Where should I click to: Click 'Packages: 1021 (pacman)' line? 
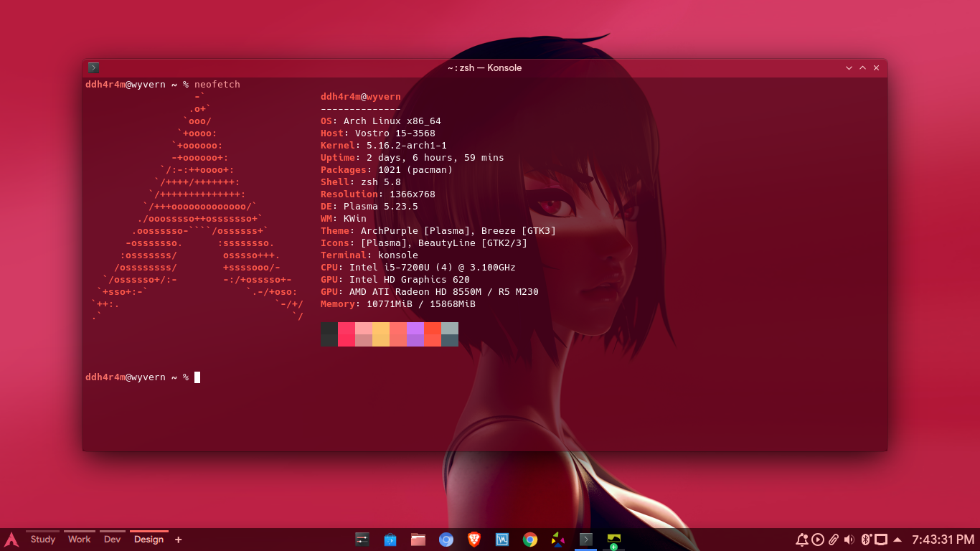click(x=387, y=170)
